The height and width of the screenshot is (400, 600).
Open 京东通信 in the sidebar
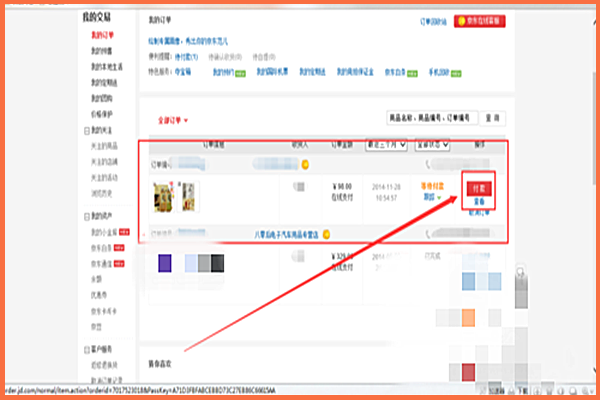coord(101,264)
